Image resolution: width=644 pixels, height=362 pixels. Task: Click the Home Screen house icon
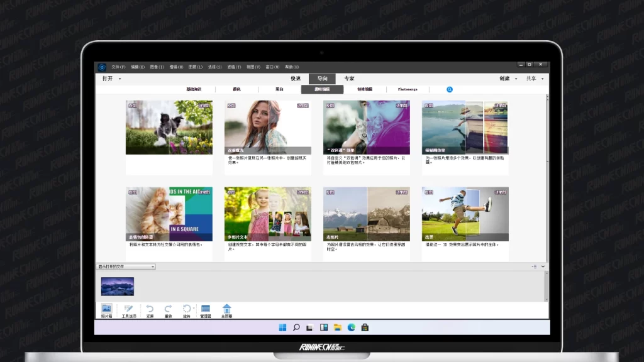(226, 310)
